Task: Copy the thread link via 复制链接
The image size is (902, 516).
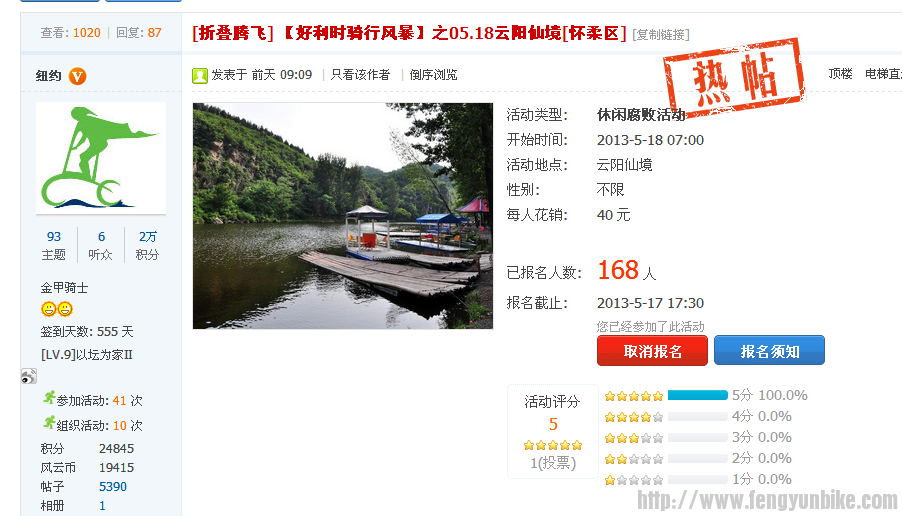Action: click(661, 35)
